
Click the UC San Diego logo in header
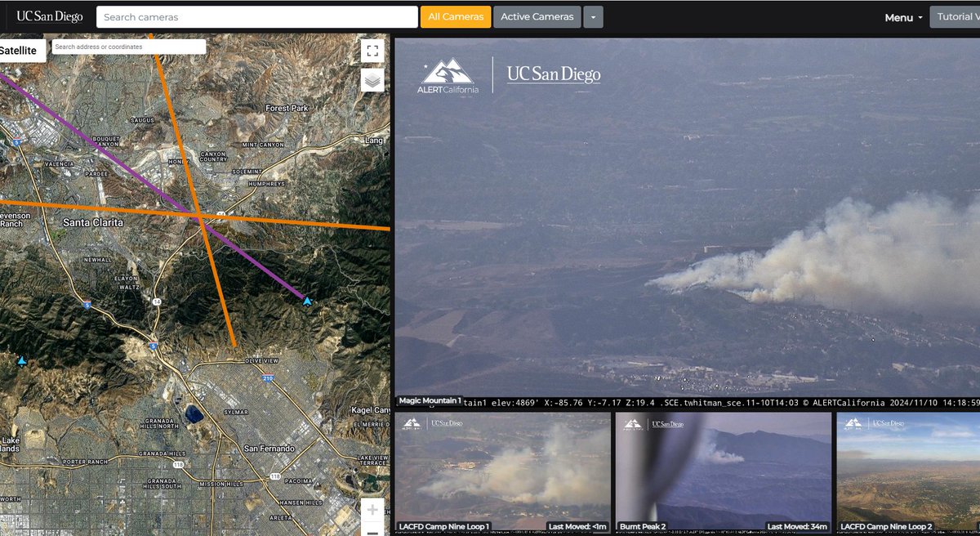(x=50, y=16)
